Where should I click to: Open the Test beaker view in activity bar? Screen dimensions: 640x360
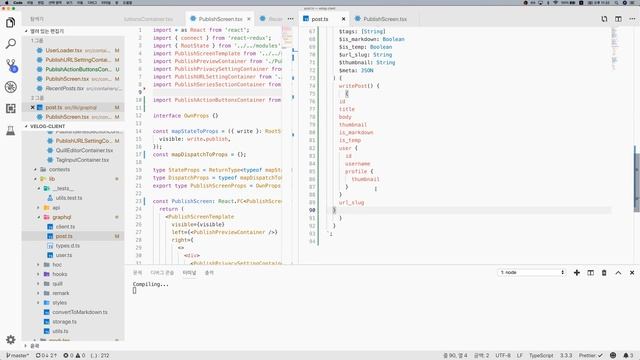11,130
